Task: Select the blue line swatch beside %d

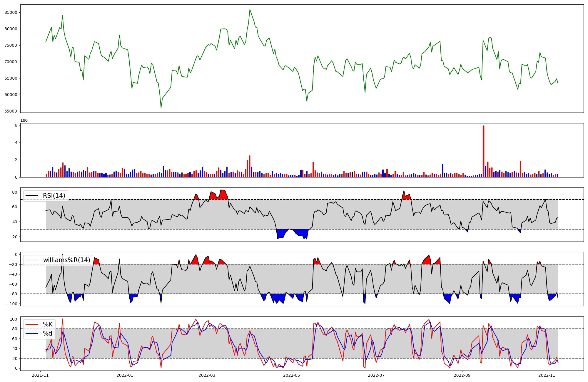Action: [32, 334]
